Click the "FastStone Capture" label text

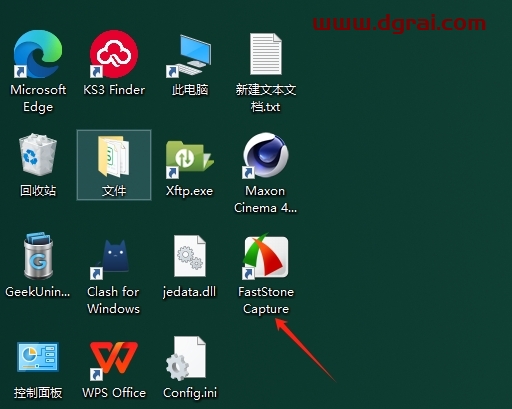(x=266, y=300)
